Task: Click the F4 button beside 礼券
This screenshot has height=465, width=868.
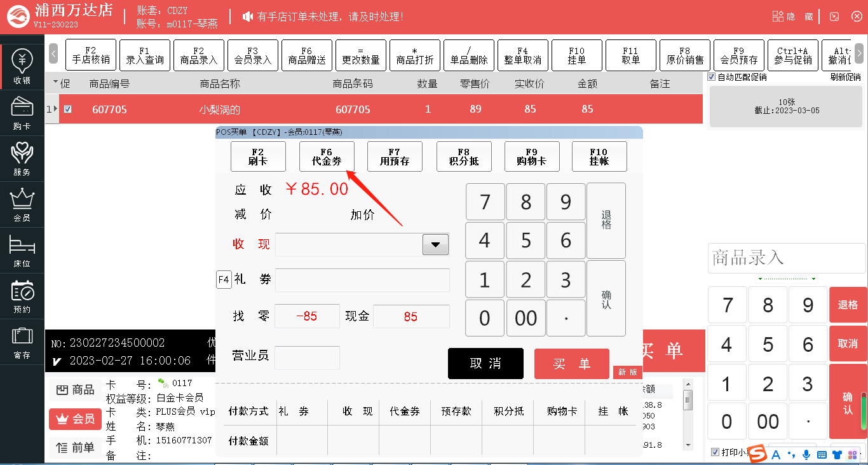Action: pos(224,279)
